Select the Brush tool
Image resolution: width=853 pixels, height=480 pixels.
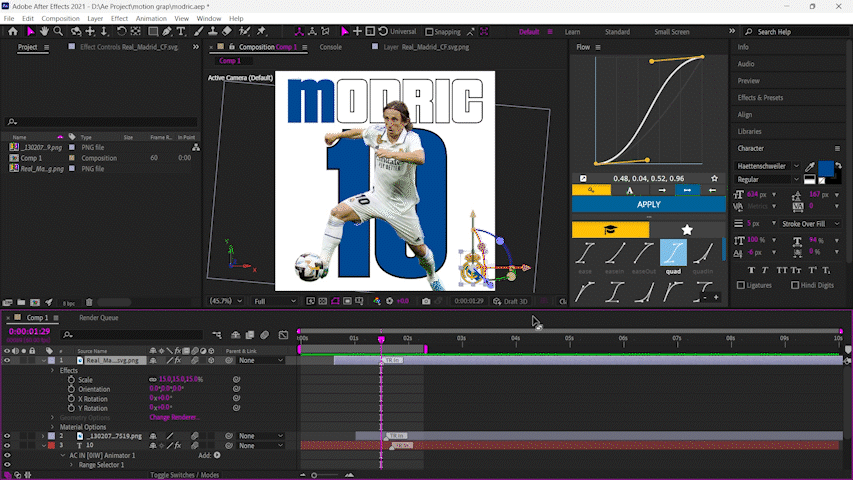pos(199,32)
